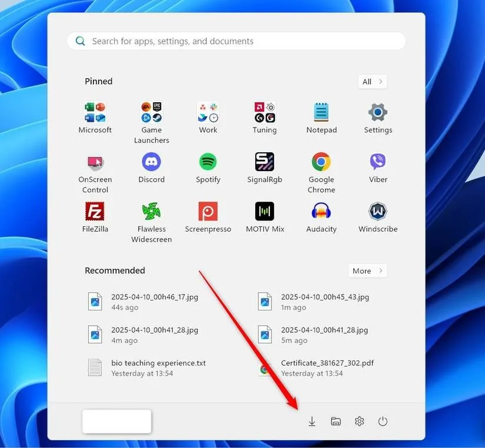Launch Screenpresso
The image size is (485, 448).
(208, 217)
